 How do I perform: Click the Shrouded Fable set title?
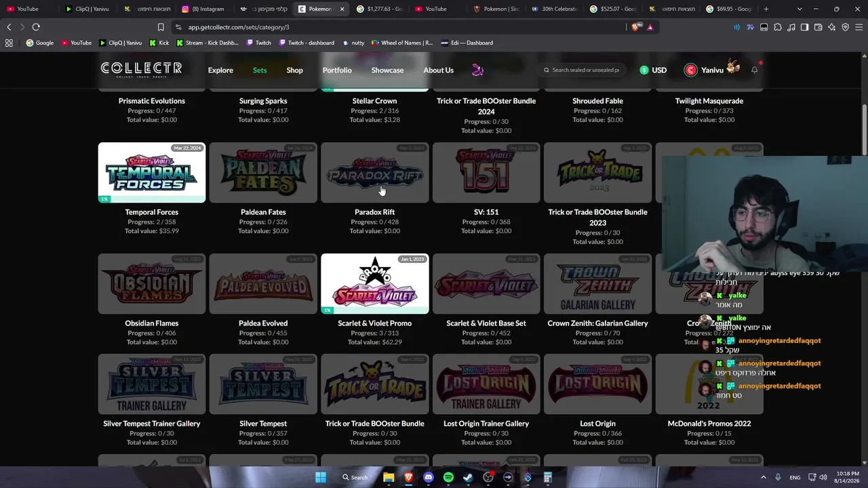point(597,101)
